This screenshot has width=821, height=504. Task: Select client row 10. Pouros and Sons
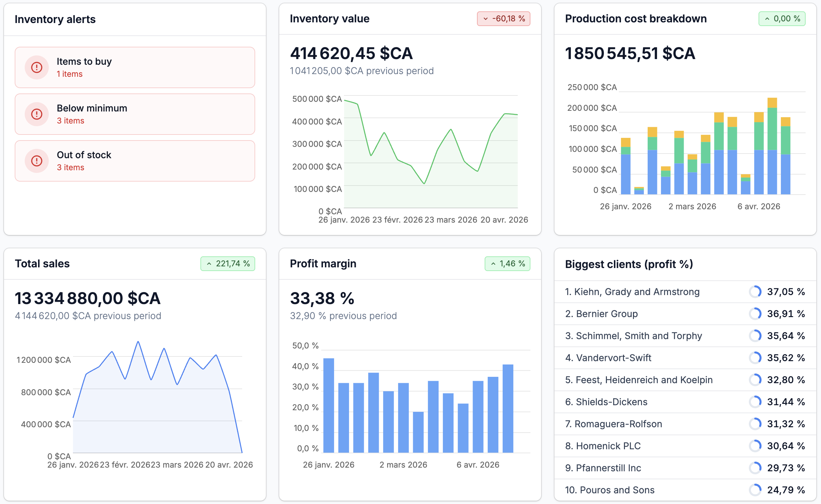point(685,490)
